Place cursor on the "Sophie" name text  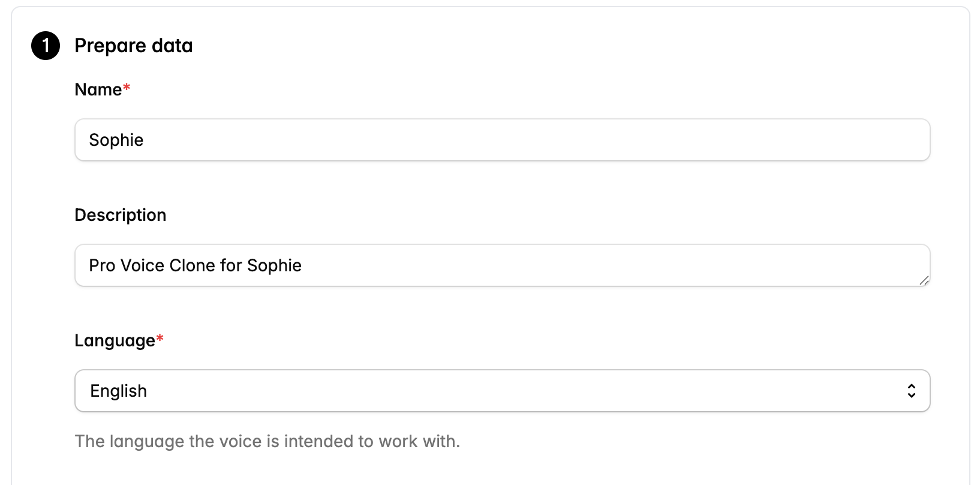pyautogui.click(x=116, y=140)
